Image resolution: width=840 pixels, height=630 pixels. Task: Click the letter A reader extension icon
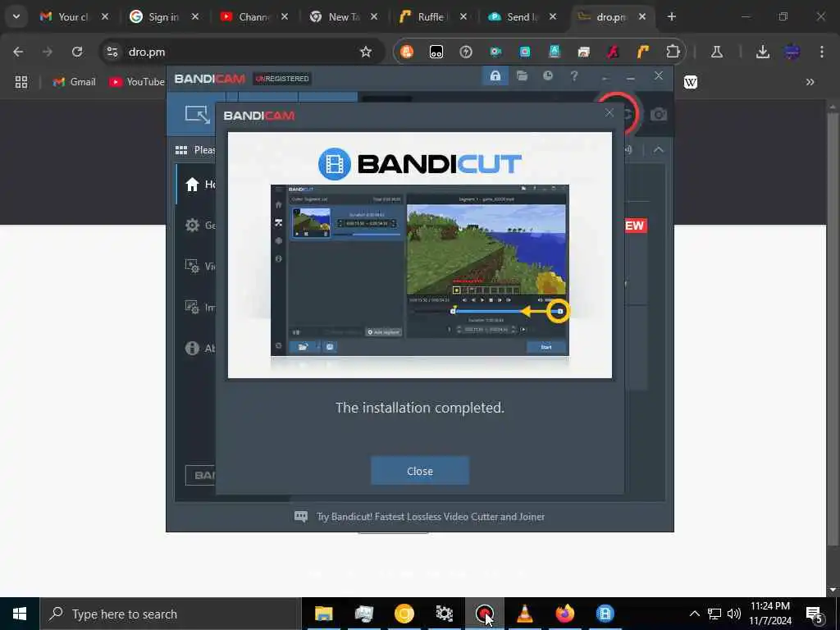tap(555, 52)
